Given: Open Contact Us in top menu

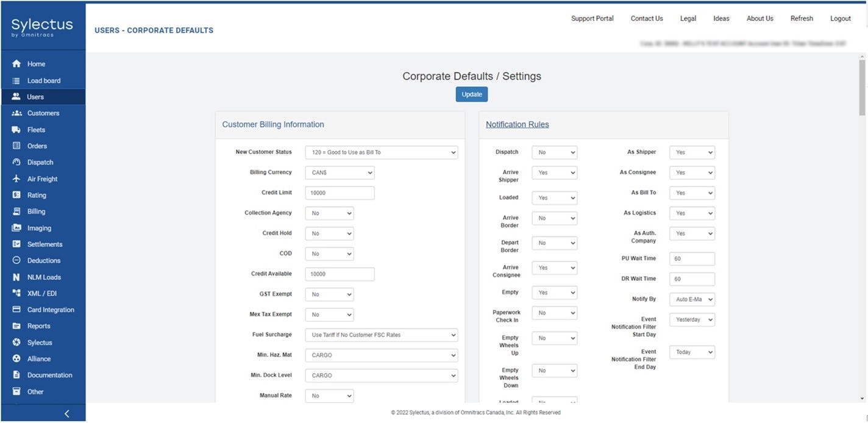Looking at the screenshot, I should pyautogui.click(x=647, y=19).
